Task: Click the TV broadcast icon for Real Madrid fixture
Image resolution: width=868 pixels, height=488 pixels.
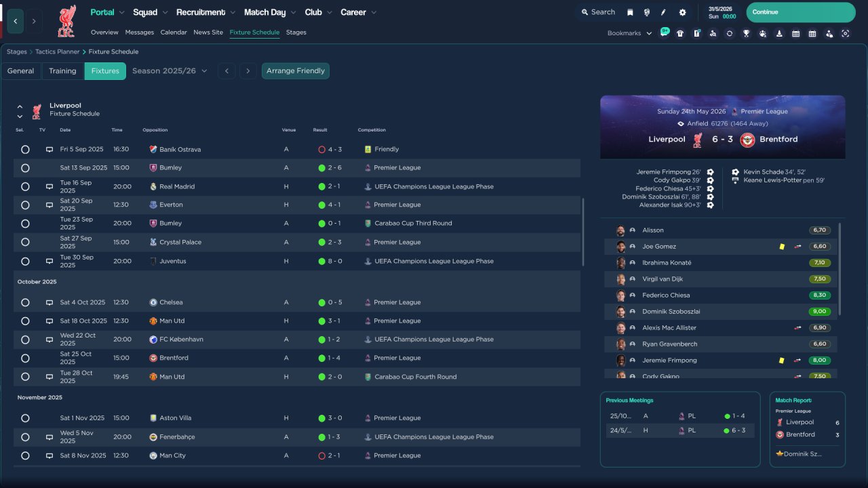Action: pos(50,186)
